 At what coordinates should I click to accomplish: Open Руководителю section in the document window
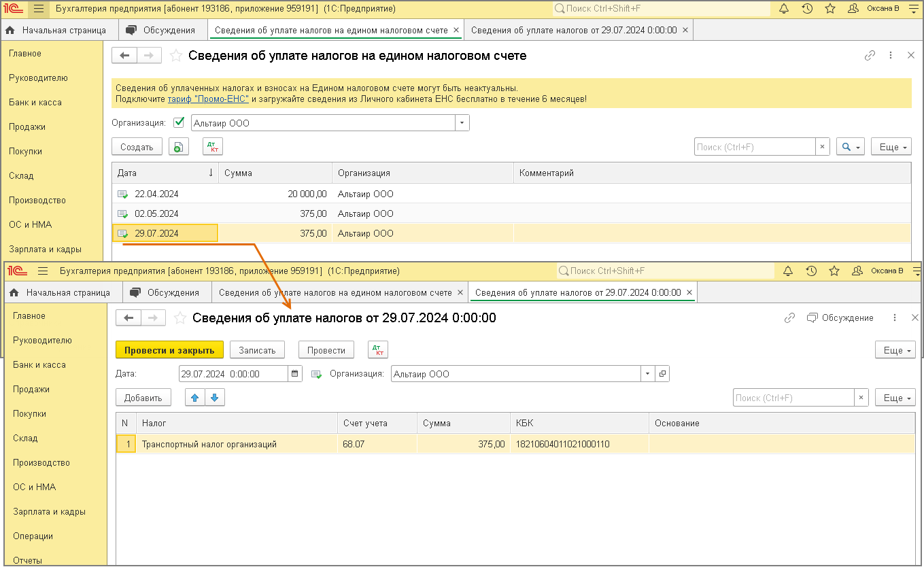(42, 340)
